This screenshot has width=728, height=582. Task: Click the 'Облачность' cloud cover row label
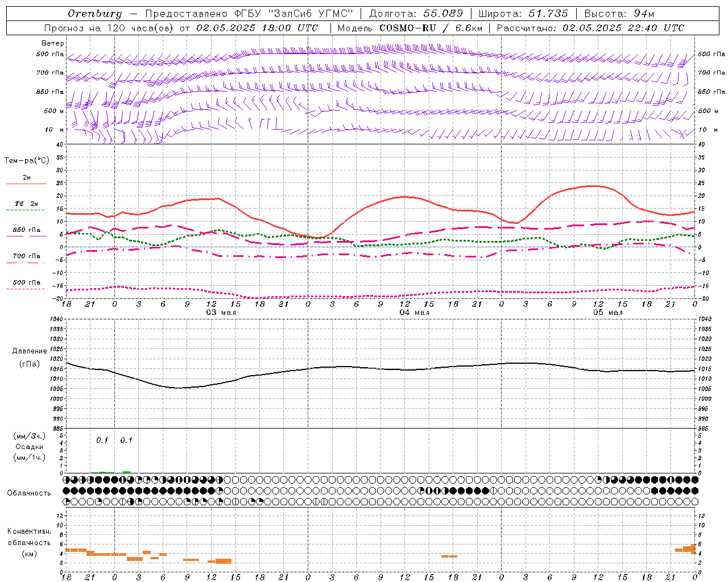coord(29,493)
